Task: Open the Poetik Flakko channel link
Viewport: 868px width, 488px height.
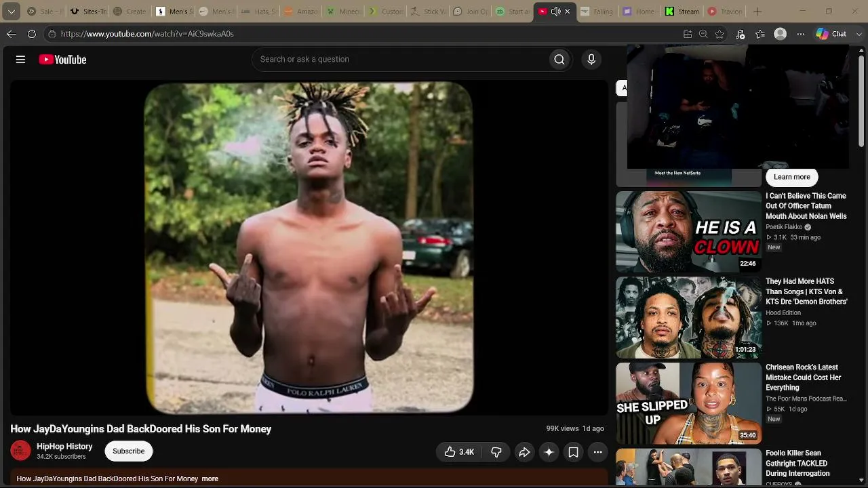Action: tap(784, 227)
